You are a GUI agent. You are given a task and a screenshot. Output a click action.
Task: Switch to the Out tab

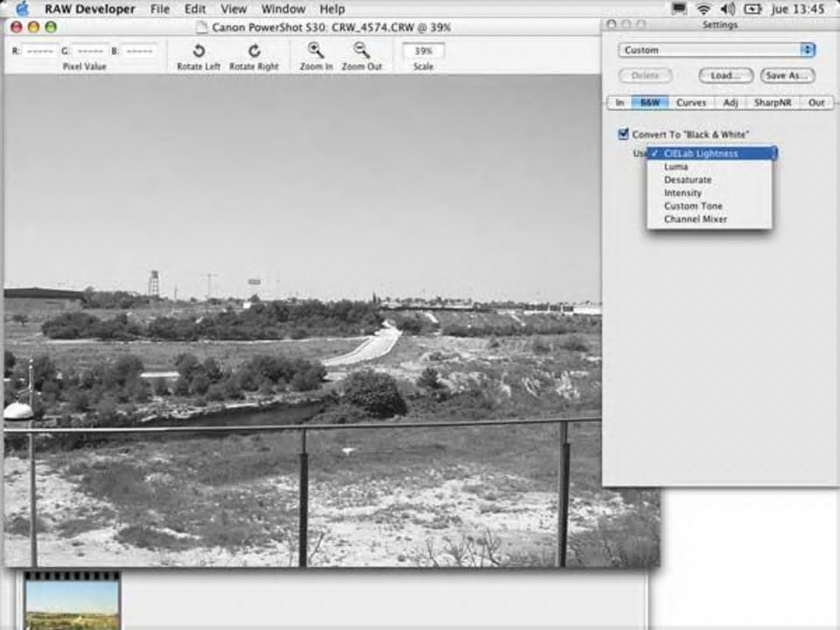pos(816,102)
